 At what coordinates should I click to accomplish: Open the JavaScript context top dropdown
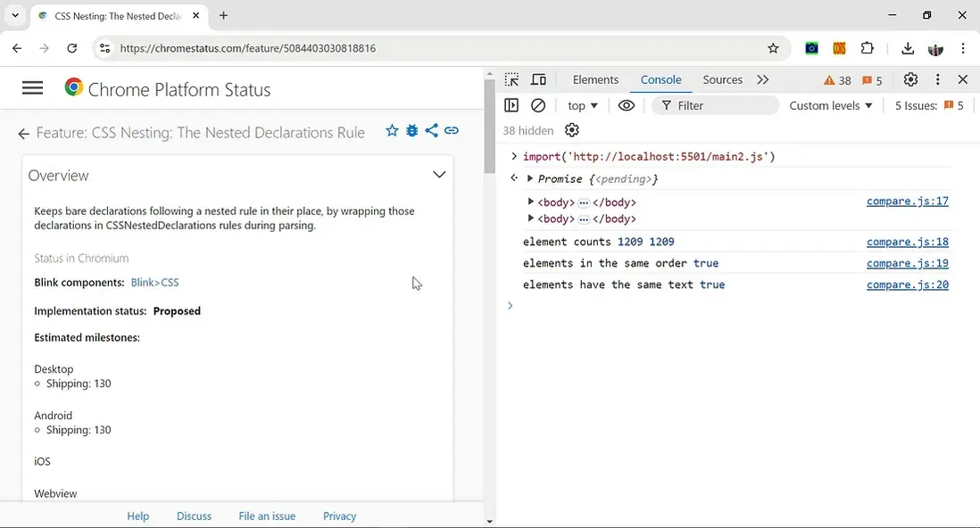(582, 105)
